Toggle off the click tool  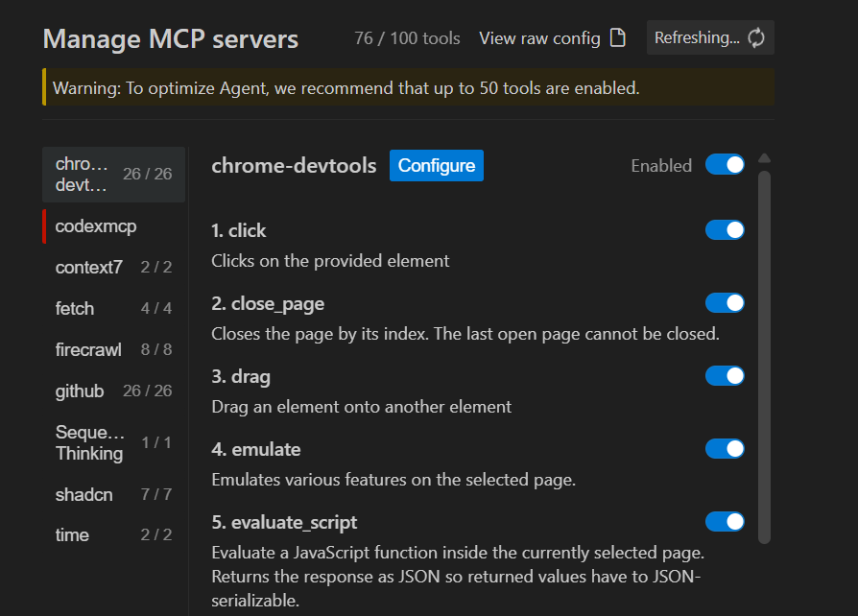(725, 229)
